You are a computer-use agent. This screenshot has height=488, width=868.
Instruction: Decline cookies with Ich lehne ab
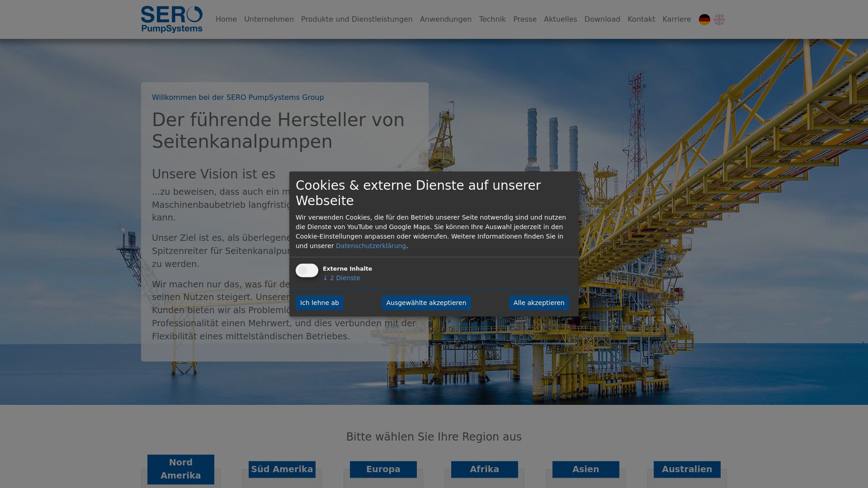click(x=320, y=303)
